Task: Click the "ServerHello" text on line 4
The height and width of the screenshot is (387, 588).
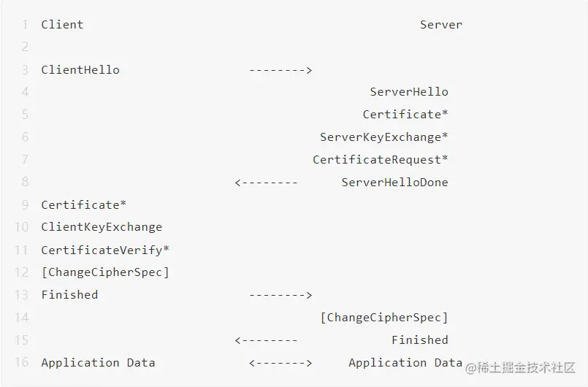Action: [408, 92]
